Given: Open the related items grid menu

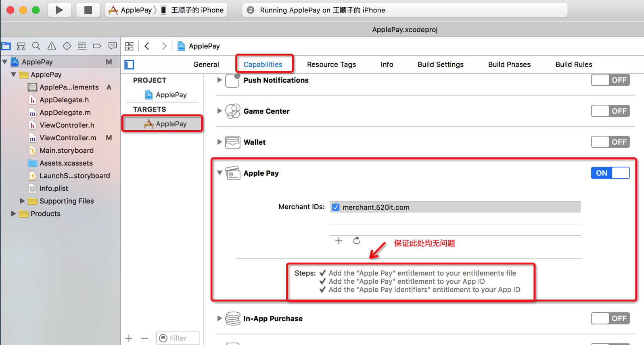Looking at the screenshot, I should pyautogui.click(x=129, y=46).
